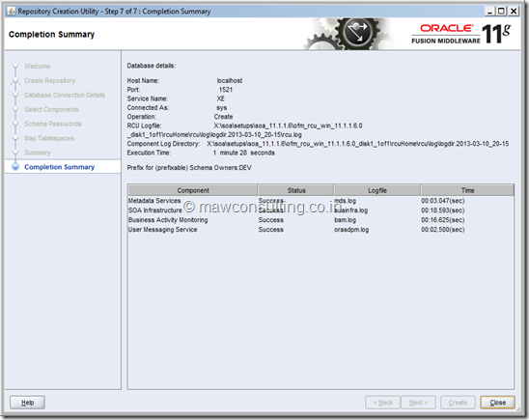The height and width of the screenshot is (420, 529).
Task: Click the service name value XE
Action: pos(221,98)
